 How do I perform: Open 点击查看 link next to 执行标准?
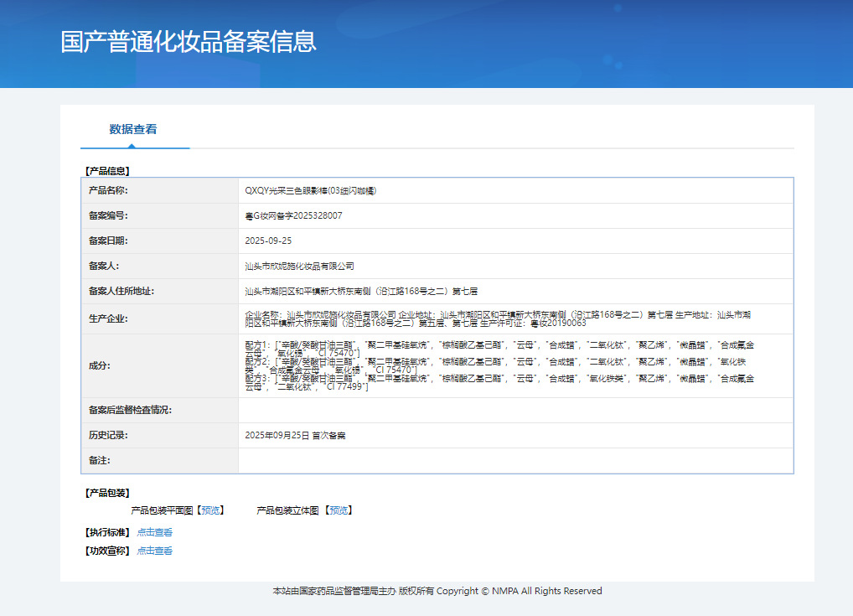154,532
